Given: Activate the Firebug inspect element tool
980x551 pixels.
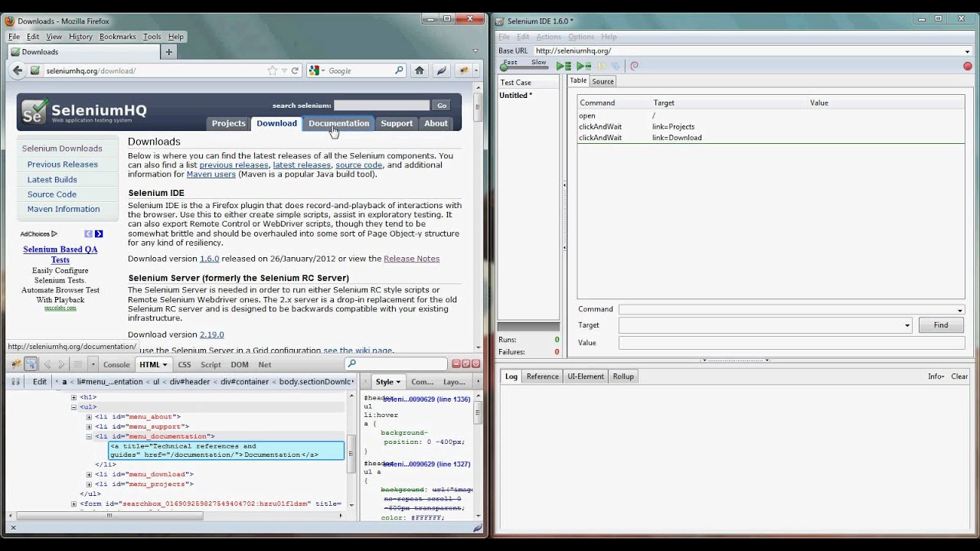Looking at the screenshot, I should coord(31,364).
